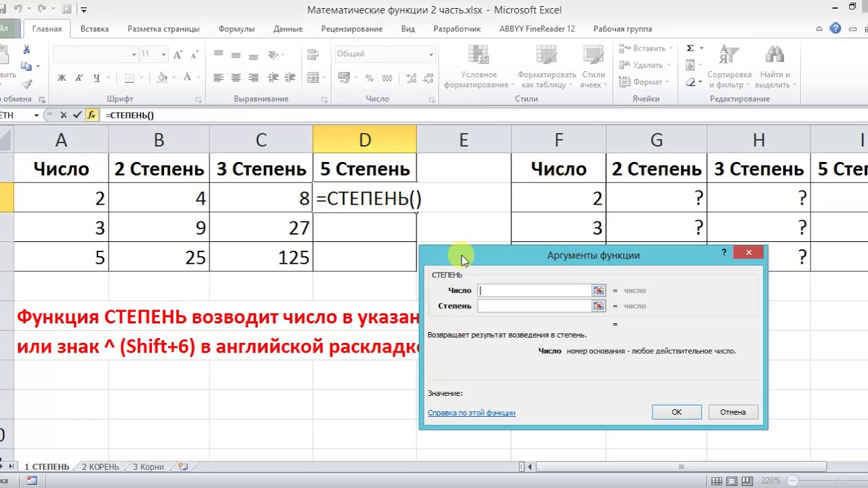Viewport: 868px width, 488px height.
Task: Expand Условное форматирование menu
Action: [478, 68]
